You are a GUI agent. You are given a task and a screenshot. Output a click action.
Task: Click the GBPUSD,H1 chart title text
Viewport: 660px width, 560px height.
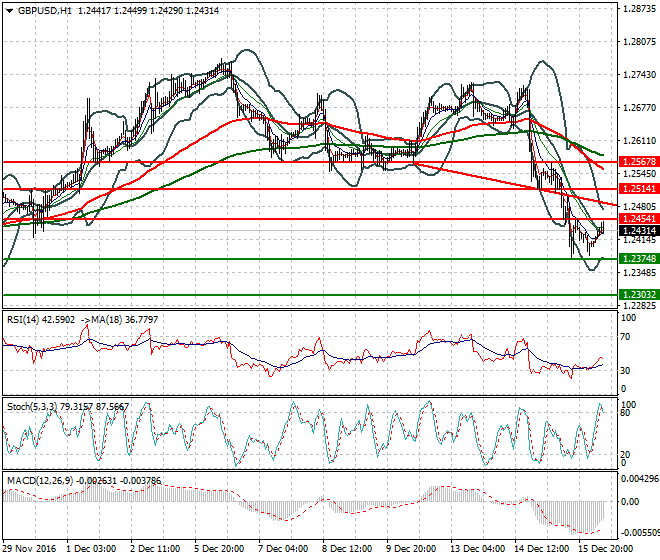[x=45, y=11]
